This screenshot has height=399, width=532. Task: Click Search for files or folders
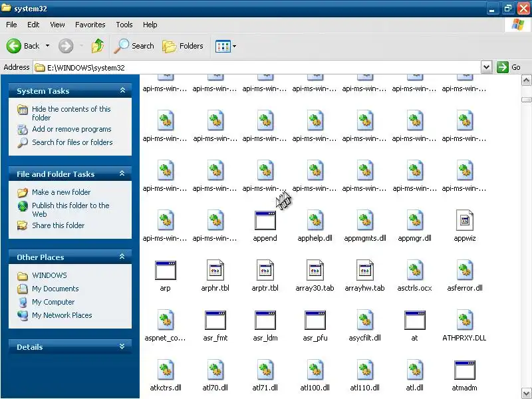click(72, 142)
